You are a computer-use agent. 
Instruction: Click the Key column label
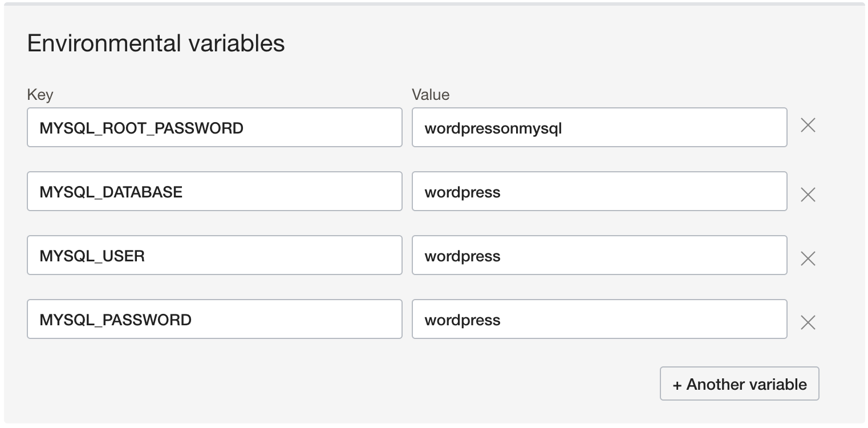point(40,95)
